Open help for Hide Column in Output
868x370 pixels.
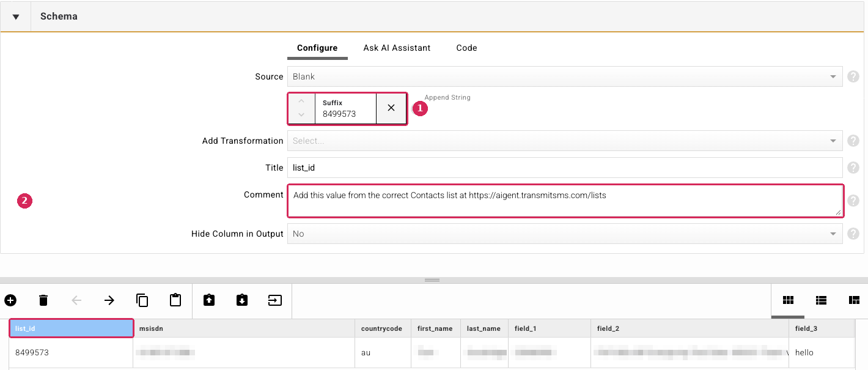tap(853, 234)
